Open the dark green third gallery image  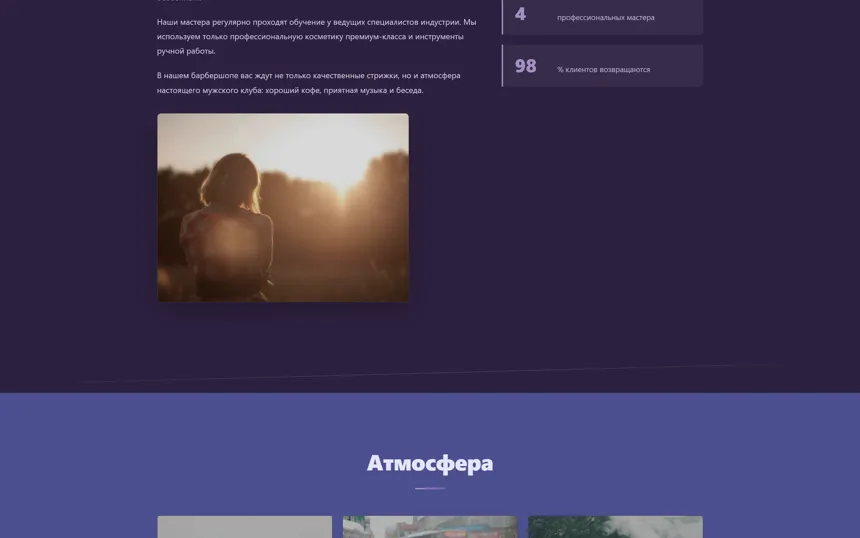(615, 527)
